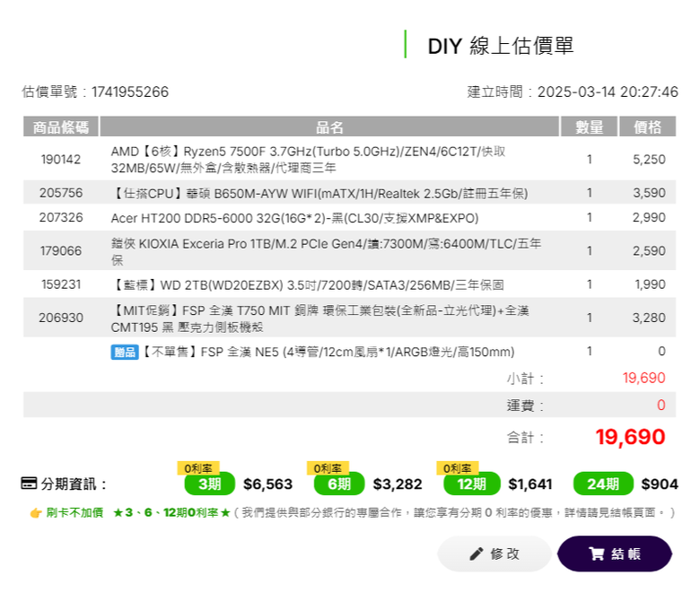
Task: Click the $1,641 installment amount
Action: [530, 484]
